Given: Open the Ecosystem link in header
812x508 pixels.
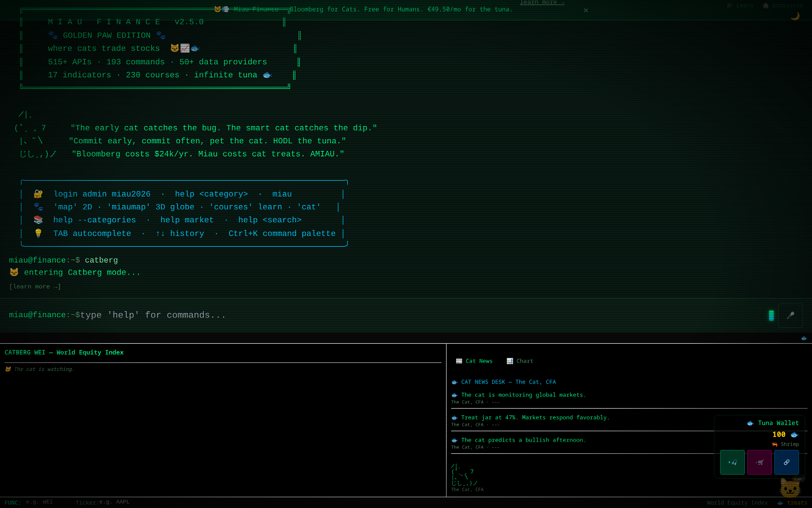Looking at the screenshot, I should pyautogui.click(x=783, y=6).
